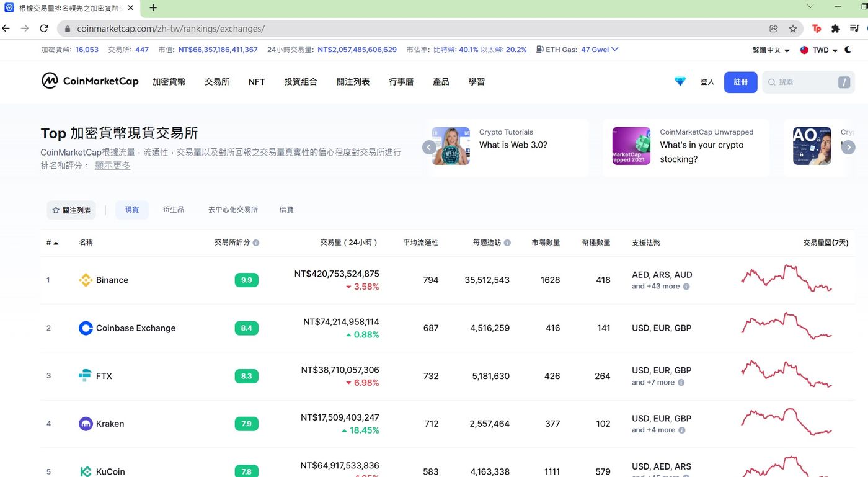Open the KuCoin exchange link

tap(110, 471)
